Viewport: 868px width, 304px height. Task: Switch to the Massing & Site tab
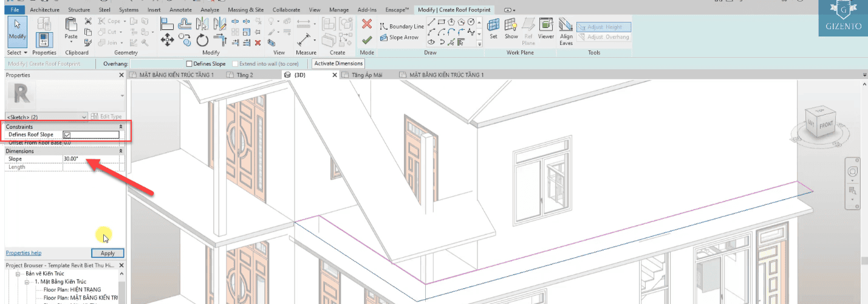pos(245,10)
